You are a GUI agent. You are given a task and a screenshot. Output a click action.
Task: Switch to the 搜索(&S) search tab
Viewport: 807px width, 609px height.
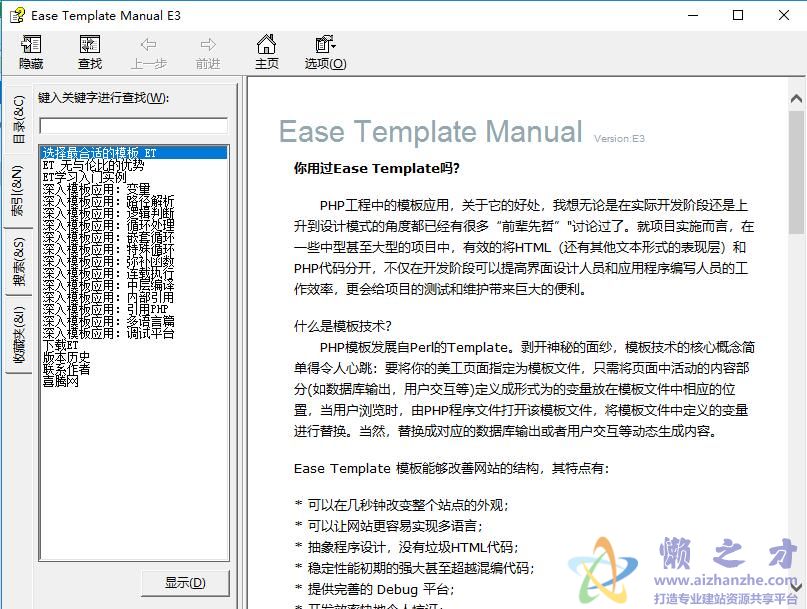tap(18, 262)
